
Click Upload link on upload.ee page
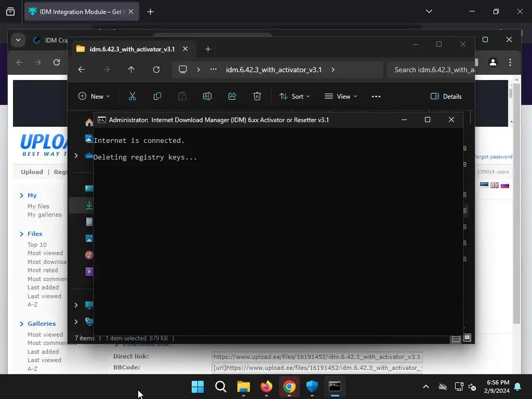click(32, 171)
